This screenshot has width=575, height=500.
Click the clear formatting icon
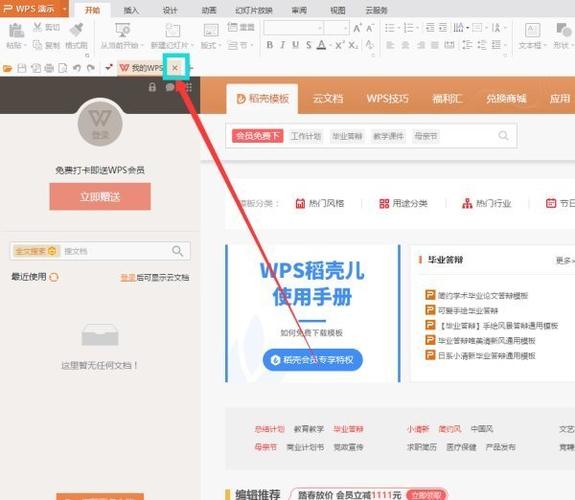pos(370,45)
